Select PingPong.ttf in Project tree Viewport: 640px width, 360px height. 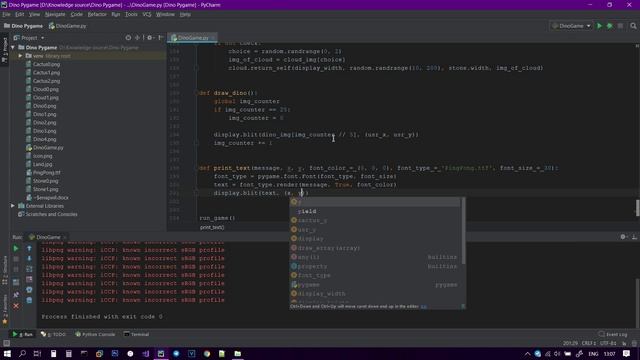coord(46,172)
